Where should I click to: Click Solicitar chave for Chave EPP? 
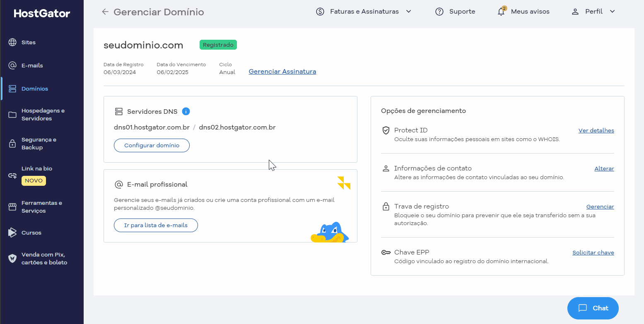point(593,252)
